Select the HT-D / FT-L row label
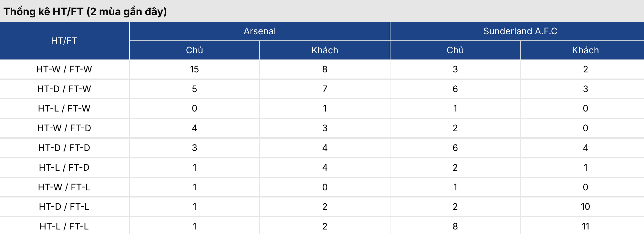The width and height of the screenshot is (644, 234). (64, 207)
